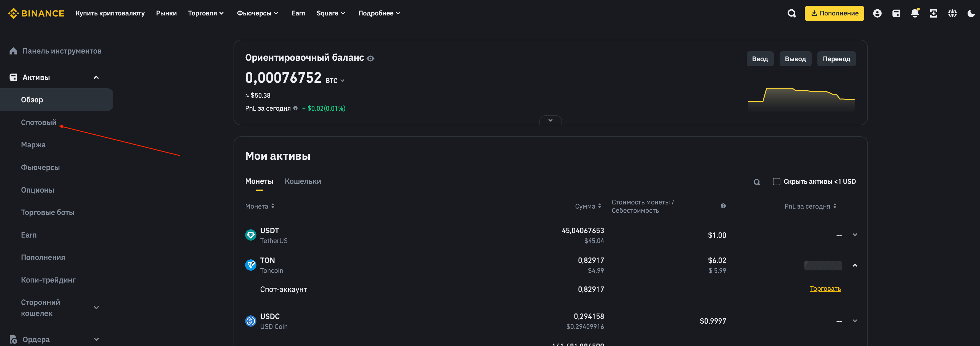The height and width of the screenshot is (346, 980).
Task: Click info icon next to Себестоимость column
Action: click(x=723, y=206)
